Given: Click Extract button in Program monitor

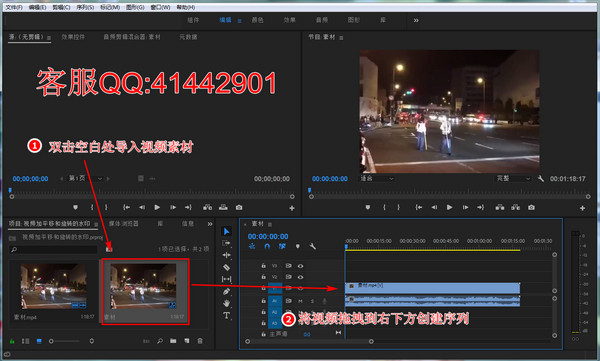Looking at the screenshot, I should 515,207.
